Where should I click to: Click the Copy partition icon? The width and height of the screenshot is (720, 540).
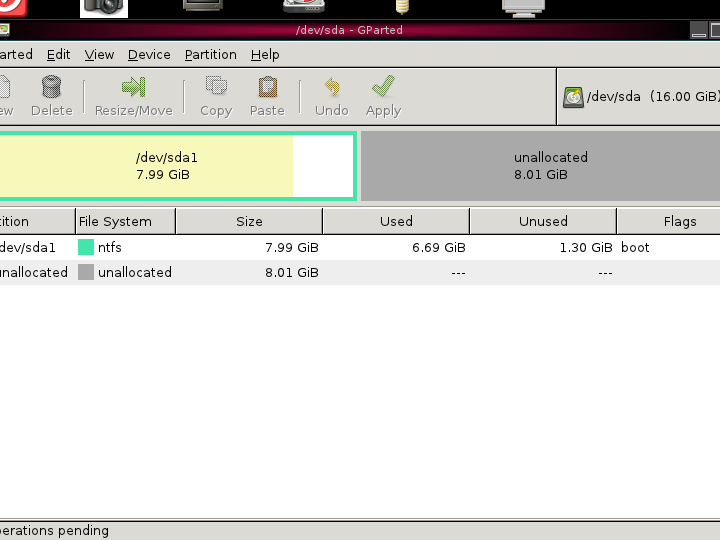(x=216, y=88)
